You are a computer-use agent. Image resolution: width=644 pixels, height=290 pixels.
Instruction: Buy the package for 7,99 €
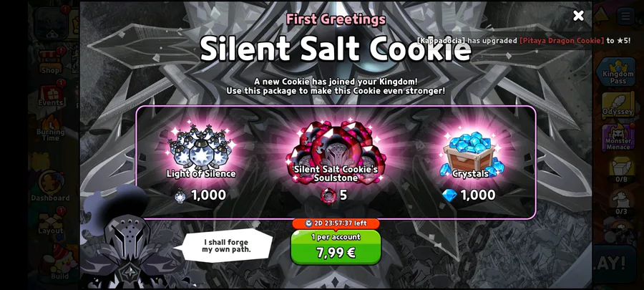click(336, 247)
